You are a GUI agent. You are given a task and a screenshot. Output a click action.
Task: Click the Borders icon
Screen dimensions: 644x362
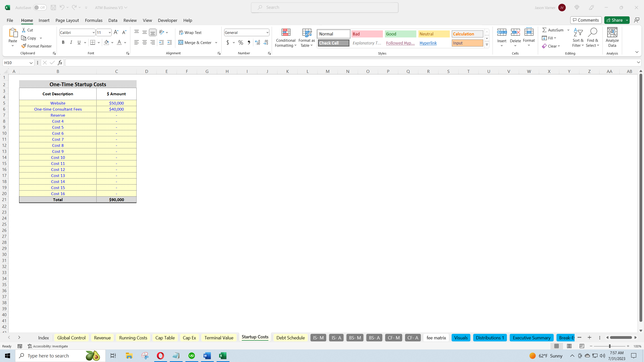(x=93, y=42)
